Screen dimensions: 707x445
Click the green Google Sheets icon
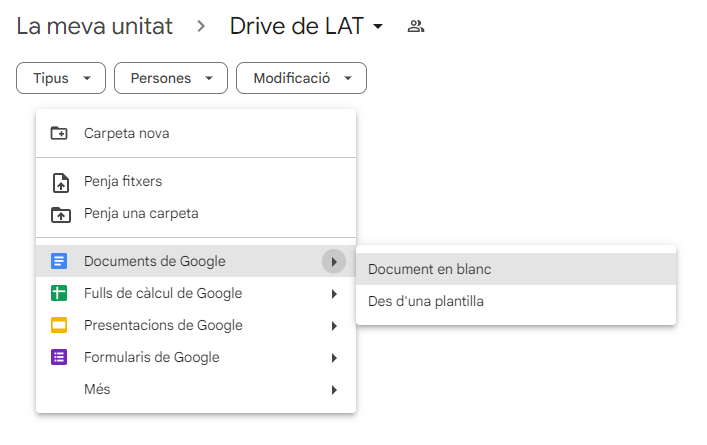[x=59, y=294]
